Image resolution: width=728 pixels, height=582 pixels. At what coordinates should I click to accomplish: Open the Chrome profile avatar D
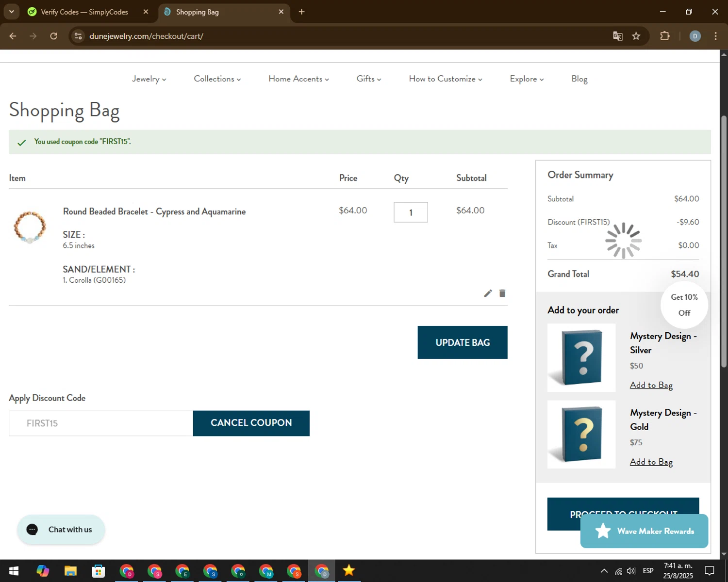point(695,36)
